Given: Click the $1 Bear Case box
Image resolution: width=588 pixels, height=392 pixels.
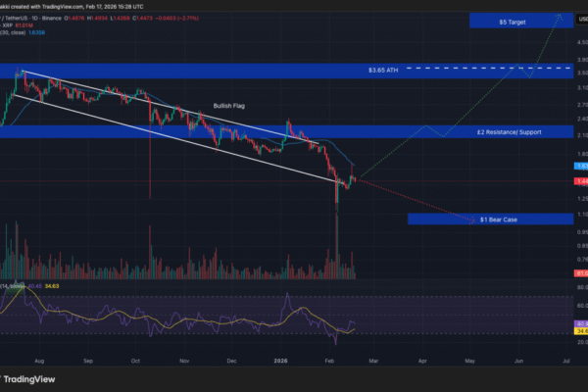Looking at the screenshot, I should tap(497, 220).
